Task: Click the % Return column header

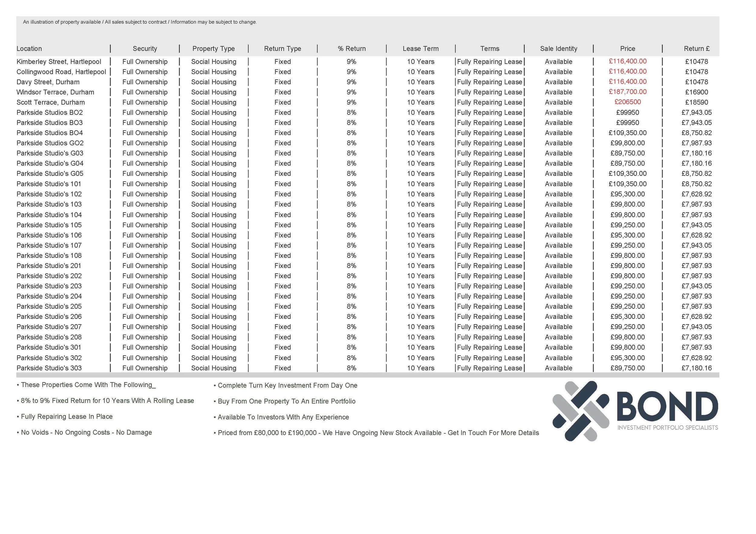Action: coord(351,49)
